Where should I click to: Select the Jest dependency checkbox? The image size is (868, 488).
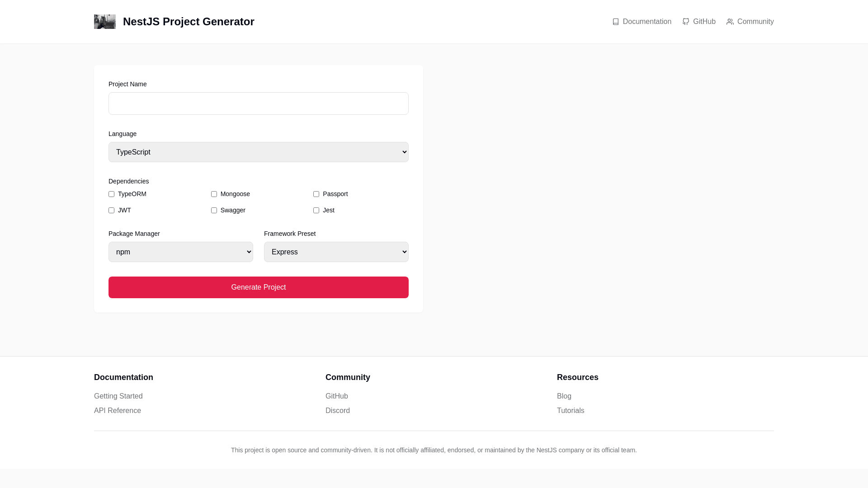pyautogui.click(x=316, y=211)
